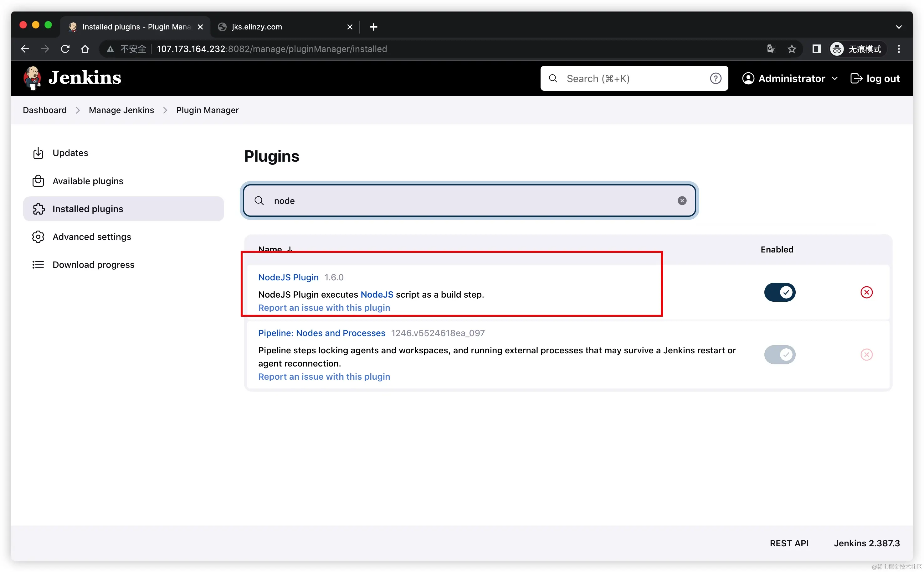Close the Installed plugins browser tab
The image size is (924, 572).
click(x=200, y=27)
